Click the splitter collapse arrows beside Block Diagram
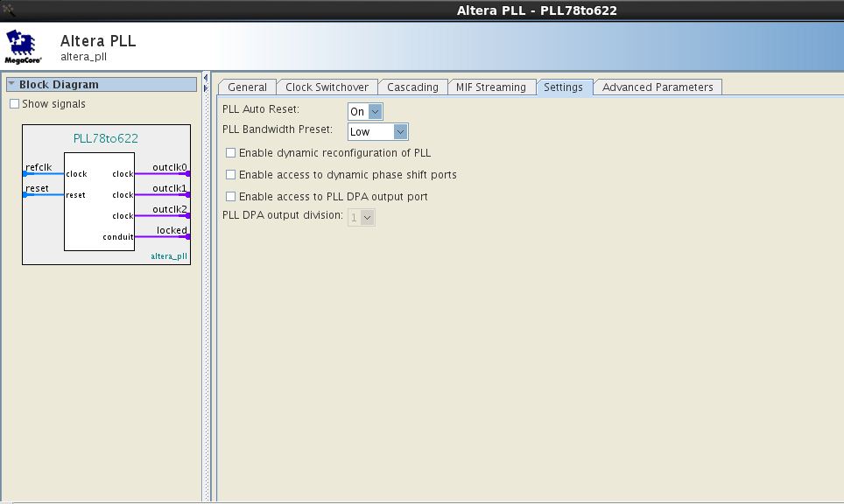The height and width of the screenshot is (504, 844). click(x=206, y=83)
